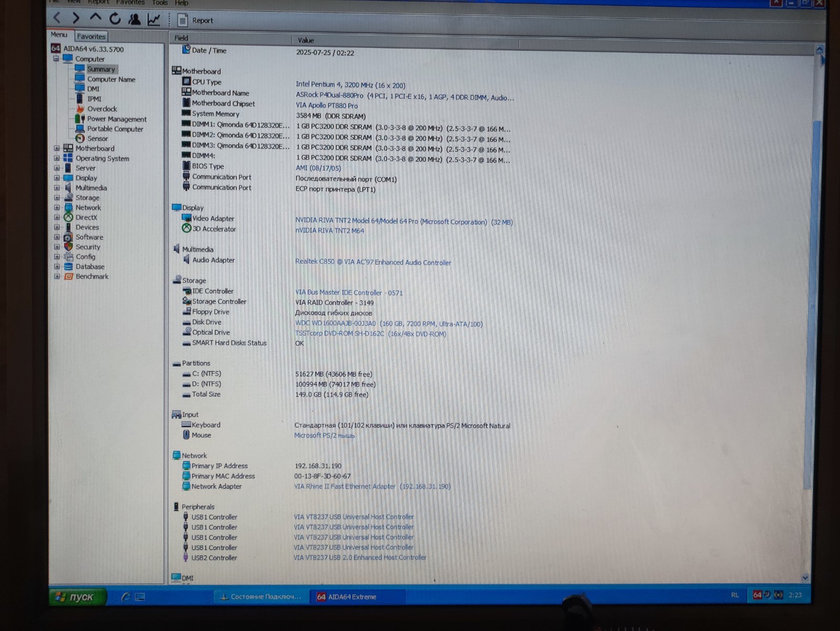Click the Back navigation arrow
The width and height of the screenshot is (840, 631).
point(57,18)
